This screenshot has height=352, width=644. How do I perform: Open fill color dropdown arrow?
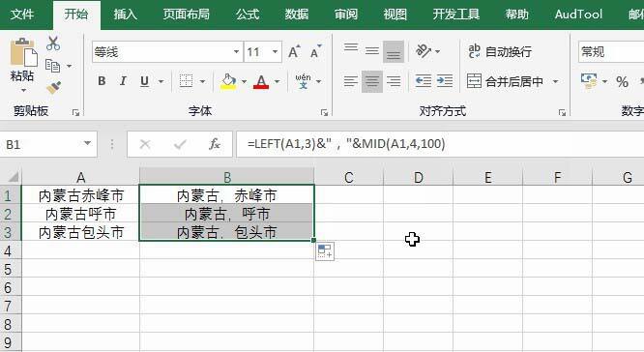pyautogui.click(x=244, y=81)
